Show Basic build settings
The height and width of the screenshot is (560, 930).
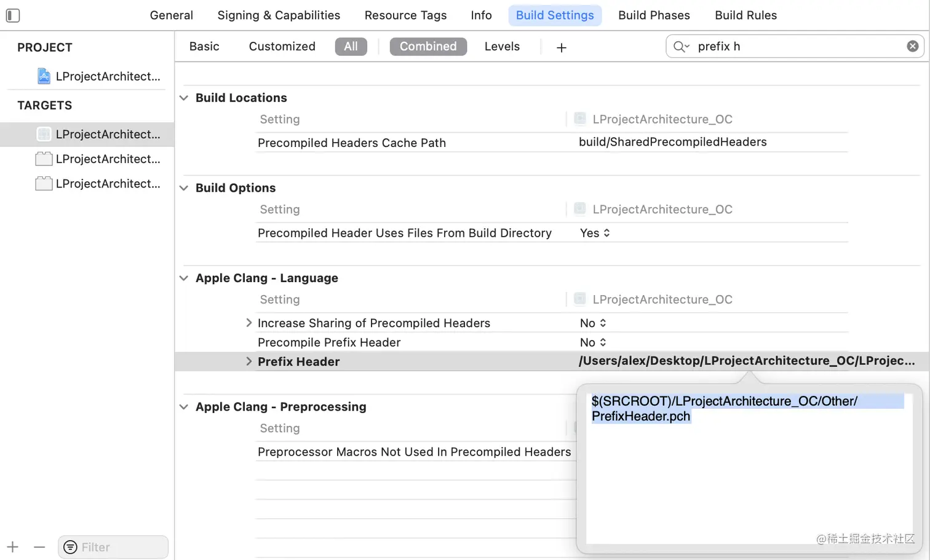204,47
